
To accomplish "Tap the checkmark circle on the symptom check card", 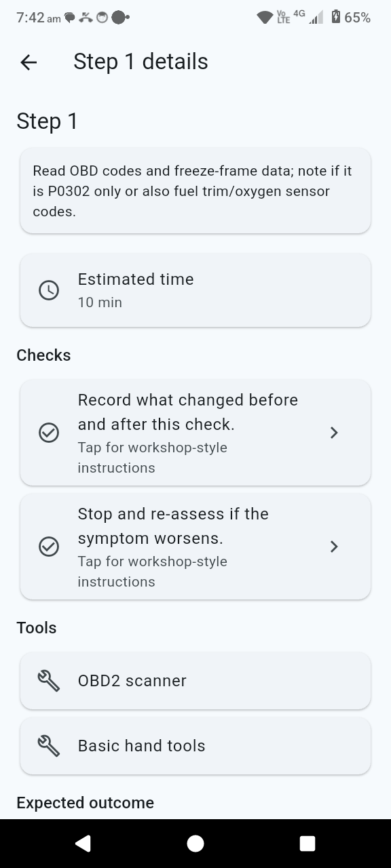I will pos(48,547).
